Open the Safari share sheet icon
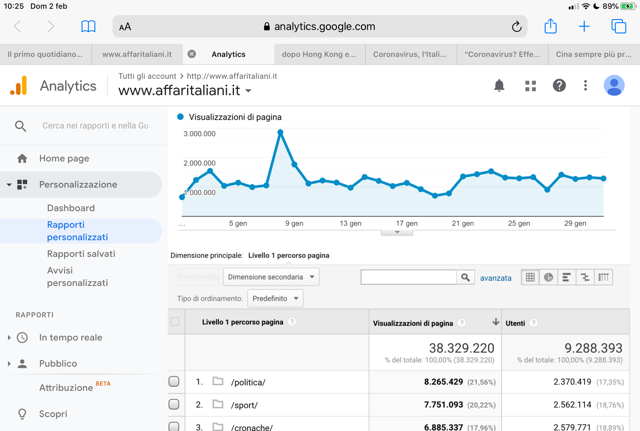Screen dimensions: 640x431 pos(551,26)
